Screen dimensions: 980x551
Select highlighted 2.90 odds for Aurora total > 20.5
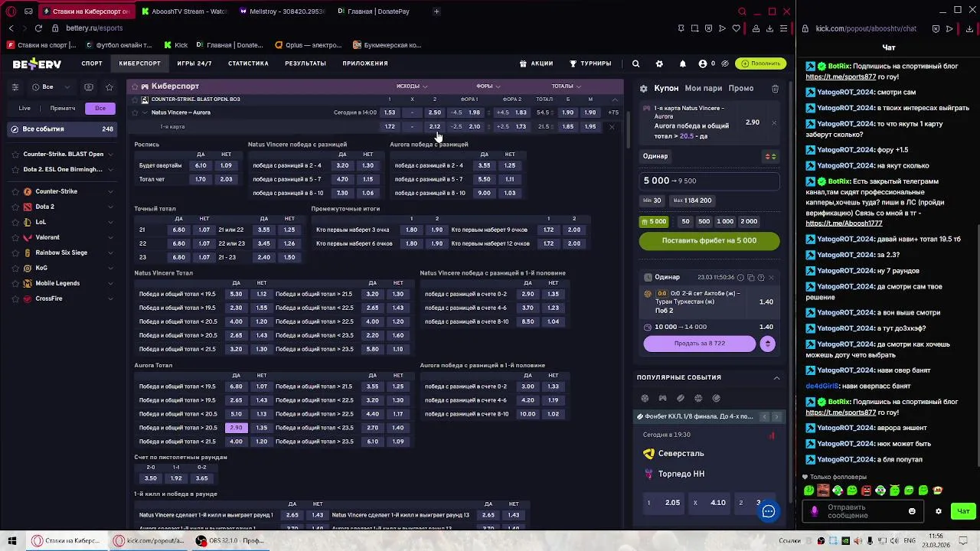(x=236, y=428)
